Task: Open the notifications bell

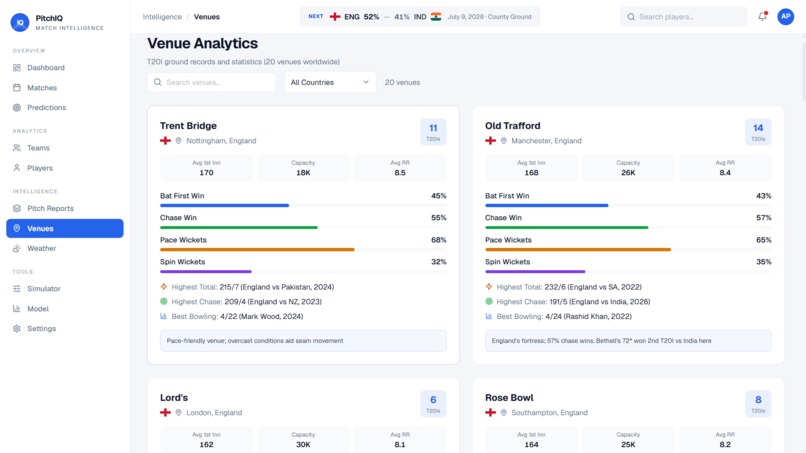Action: point(762,16)
